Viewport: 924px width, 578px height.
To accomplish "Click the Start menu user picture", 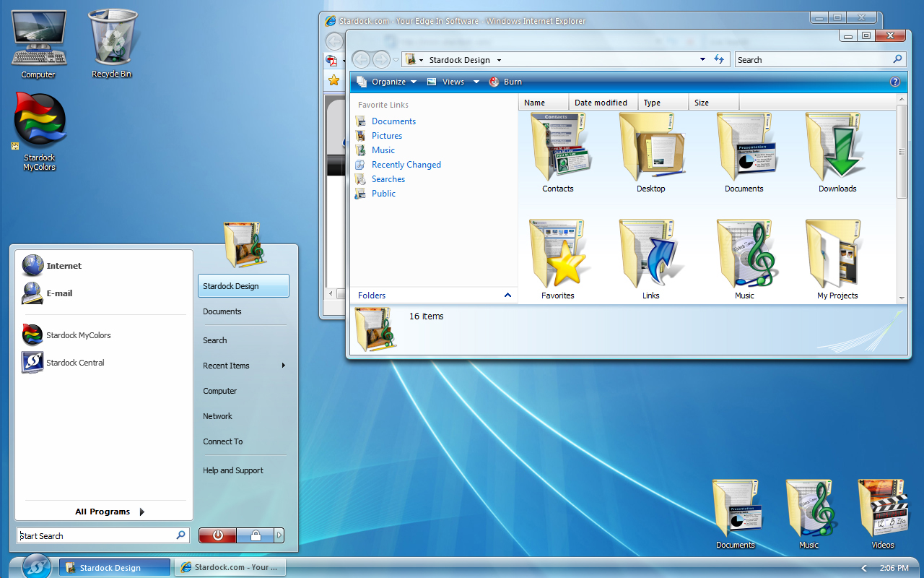I will [x=245, y=245].
